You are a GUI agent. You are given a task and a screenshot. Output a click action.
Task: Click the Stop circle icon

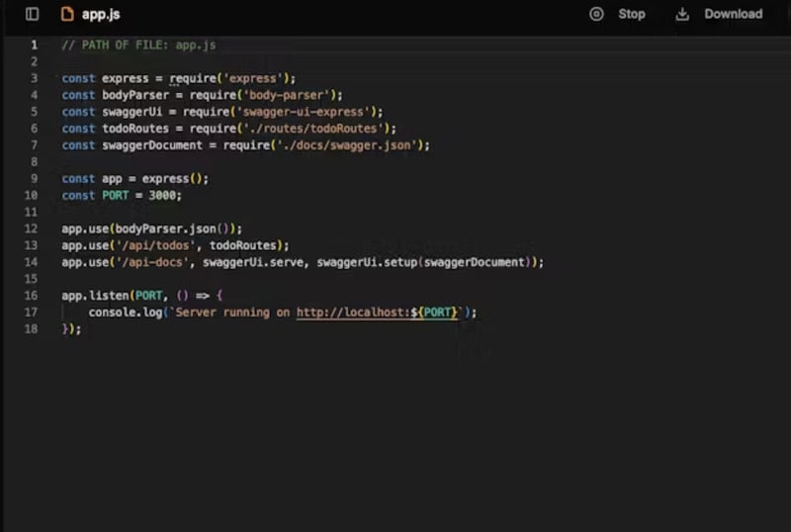(x=596, y=14)
